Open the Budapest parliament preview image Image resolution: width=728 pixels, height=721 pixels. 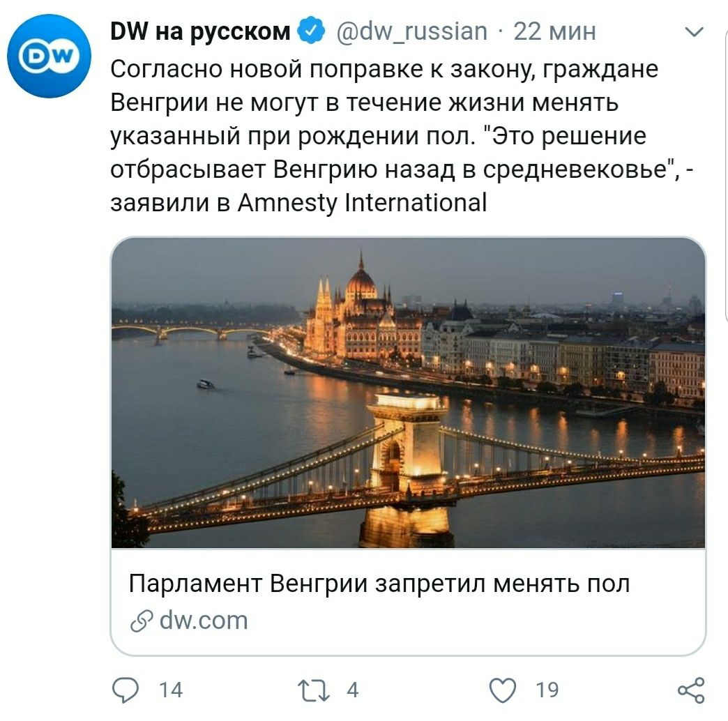tap(408, 393)
